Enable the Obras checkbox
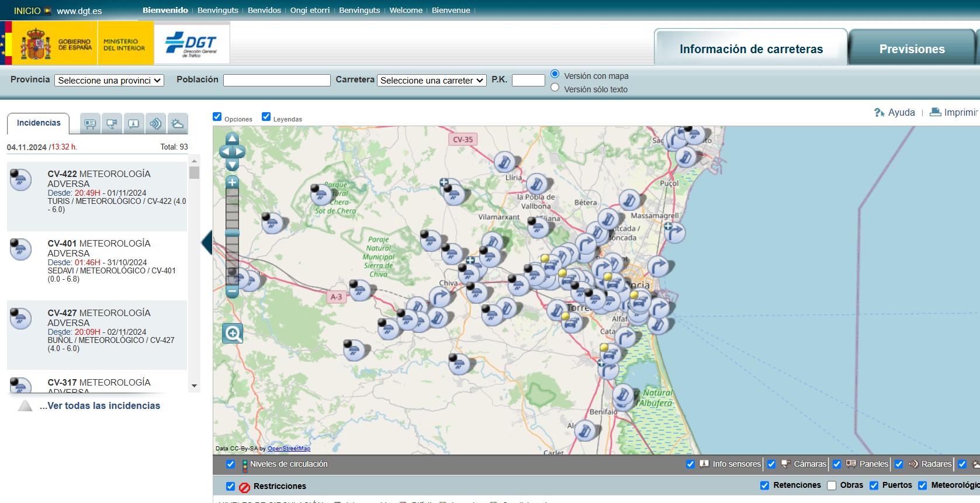Image resolution: width=980 pixels, height=503 pixels. 832,485
